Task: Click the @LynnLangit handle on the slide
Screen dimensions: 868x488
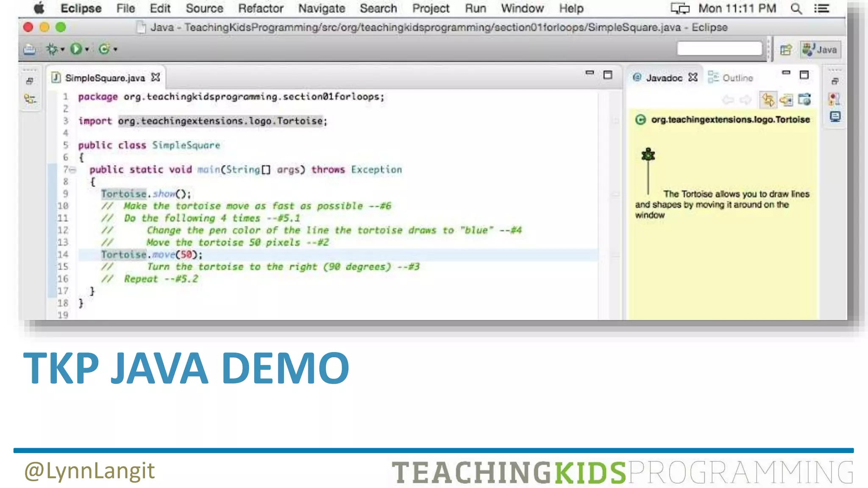Action: (89, 471)
